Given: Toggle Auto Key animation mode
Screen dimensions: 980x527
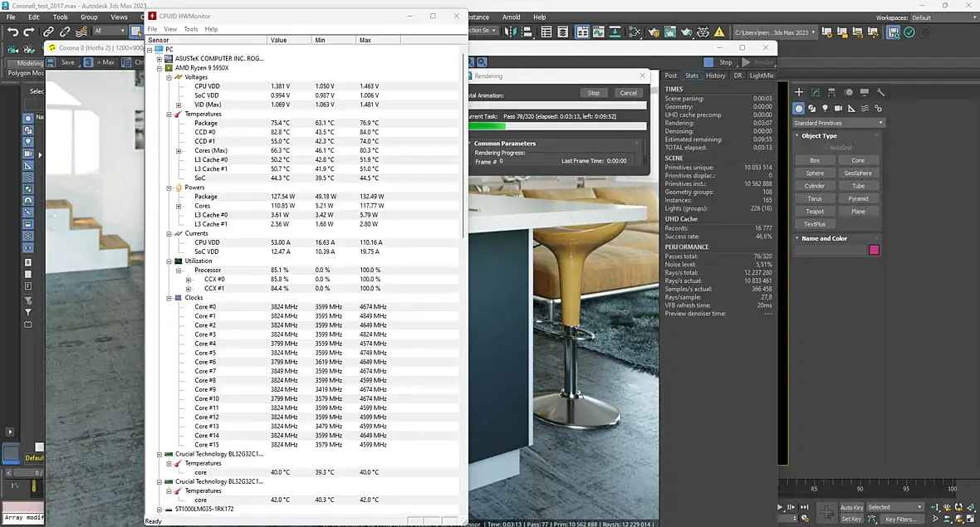Looking at the screenshot, I should point(851,507).
